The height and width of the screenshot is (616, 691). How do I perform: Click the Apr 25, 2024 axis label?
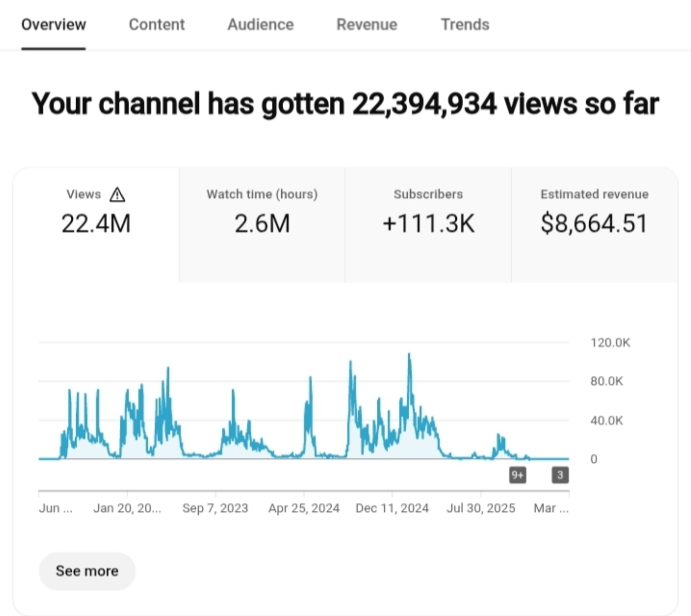point(304,508)
